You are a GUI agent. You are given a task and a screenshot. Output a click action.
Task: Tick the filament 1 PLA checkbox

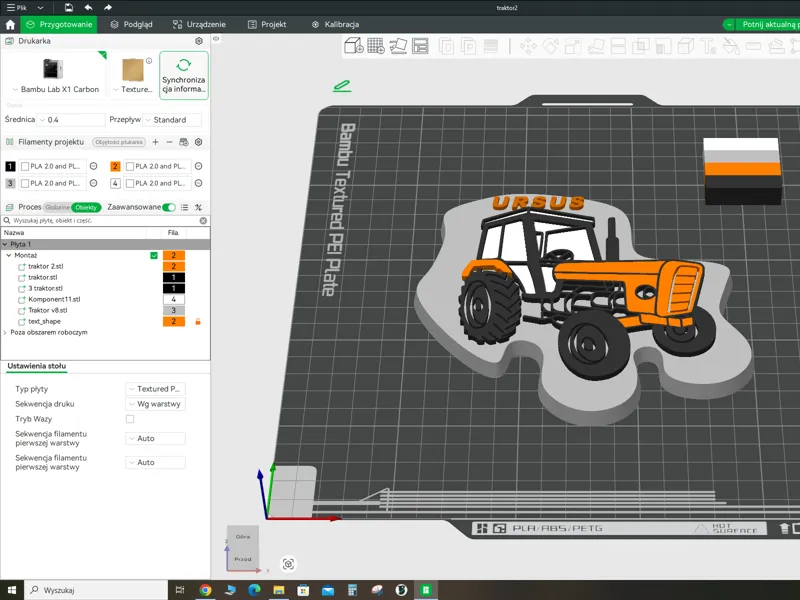24,166
